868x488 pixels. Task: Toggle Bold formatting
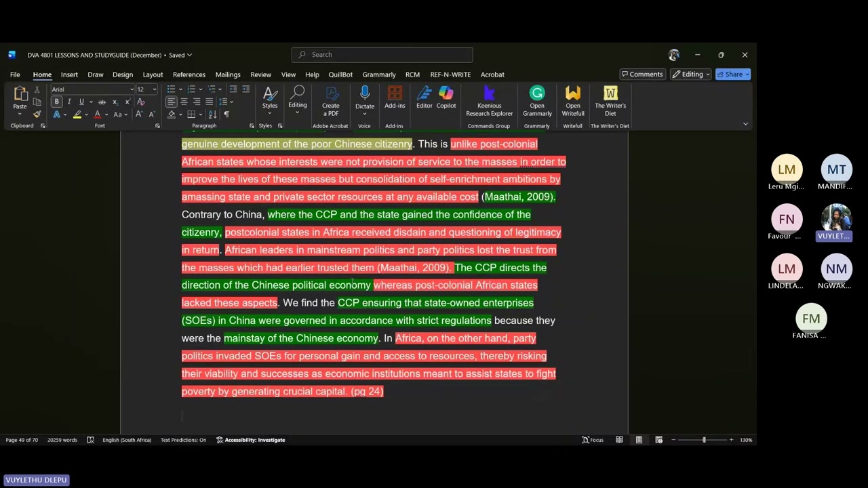56,102
